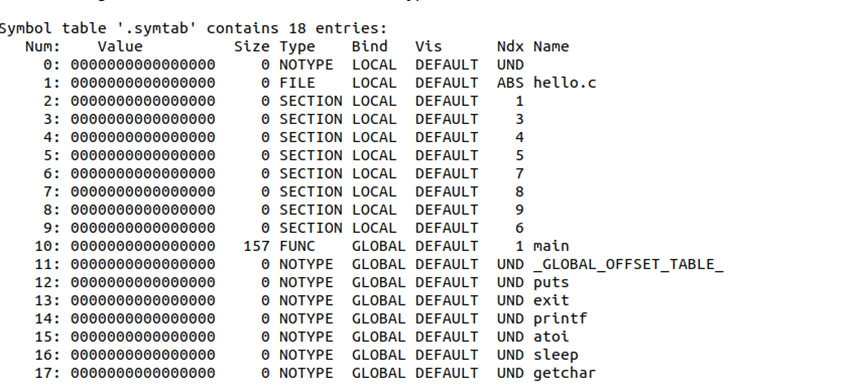
Task: Click the 157 size value
Action: coord(257,246)
